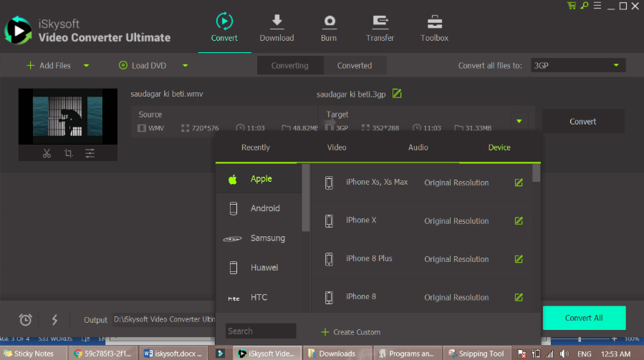Screen dimensions: 644x360
Task: Choose the iPhone 8 Plus preset
Action: coord(422,259)
